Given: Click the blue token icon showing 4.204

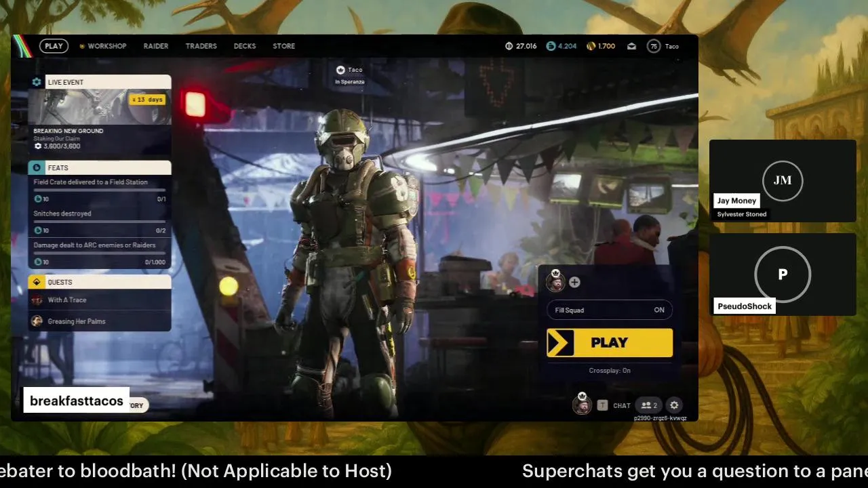Looking at the screenshot, I should tap(551, 46).
